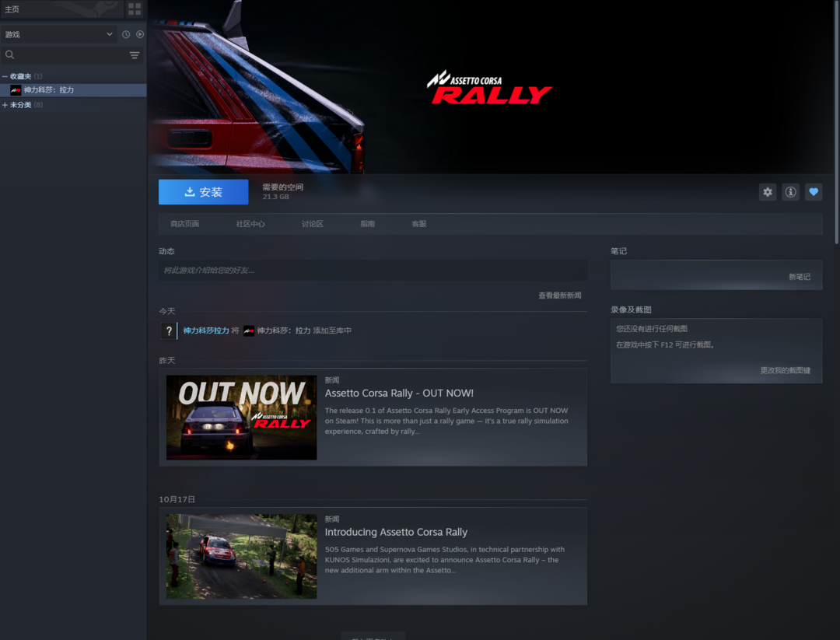Click the 10月17日 date label
The image size is (840, 640).
pyautogui.click(x=177, y=500)
